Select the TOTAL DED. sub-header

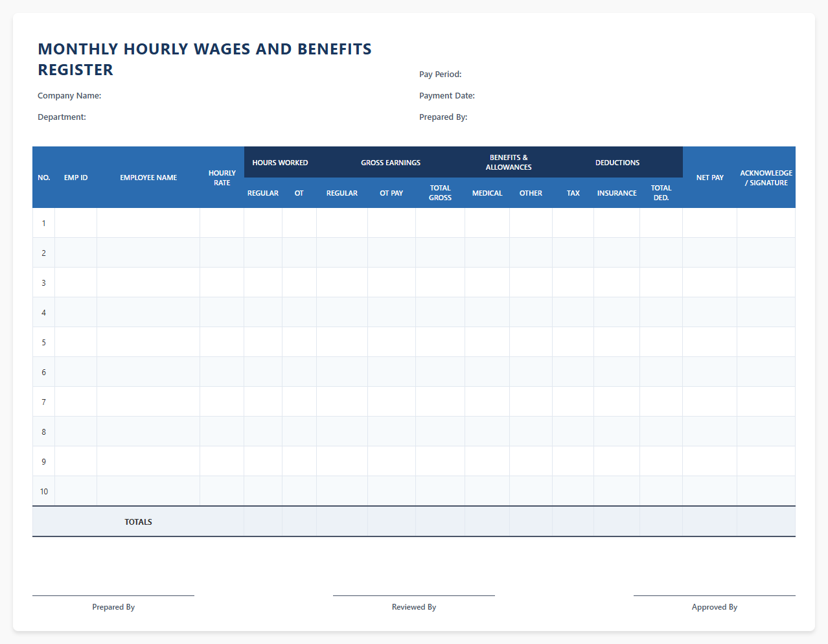661,193
